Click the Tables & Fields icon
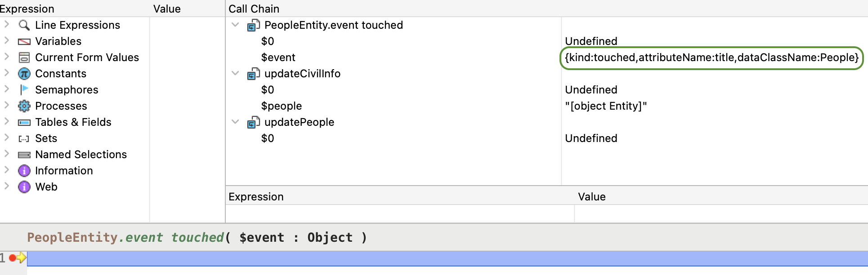 point(24,122)
